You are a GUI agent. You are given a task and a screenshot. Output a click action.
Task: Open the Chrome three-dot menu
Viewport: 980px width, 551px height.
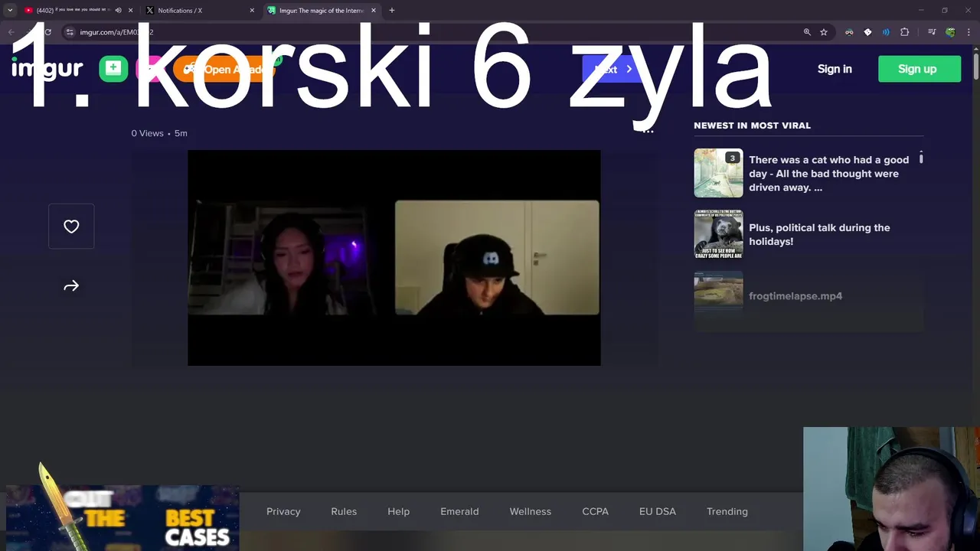click(x=969, y=32)
